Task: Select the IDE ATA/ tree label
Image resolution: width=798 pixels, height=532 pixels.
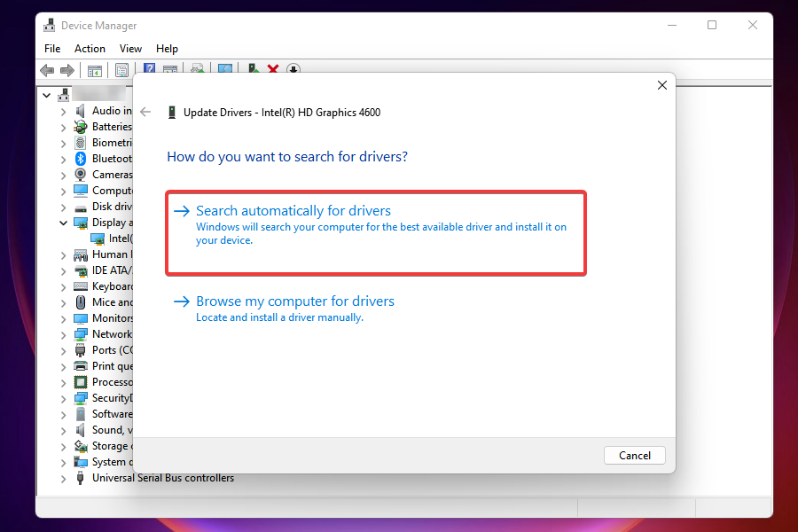Action: tap(112, 270)
